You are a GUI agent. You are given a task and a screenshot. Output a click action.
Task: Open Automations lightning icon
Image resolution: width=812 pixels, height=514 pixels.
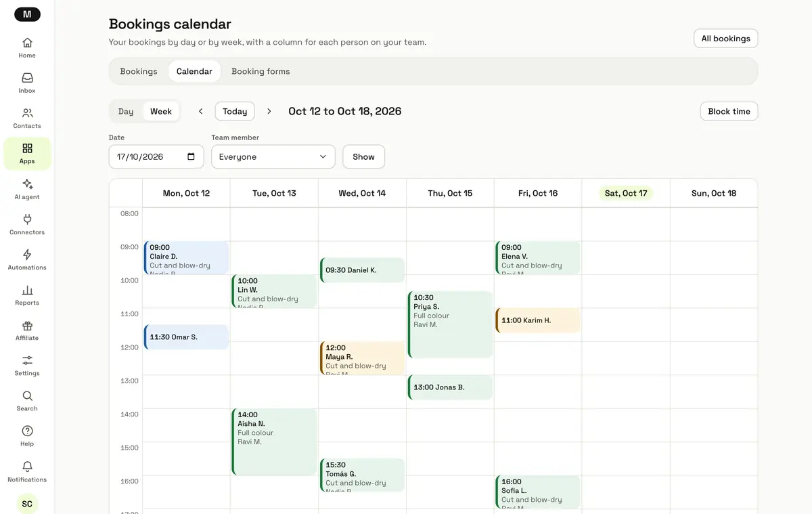click(27, 254)
